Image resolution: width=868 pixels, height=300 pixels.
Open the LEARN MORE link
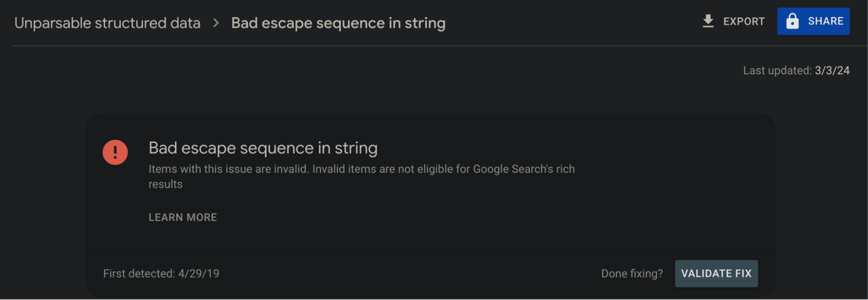tap(182, 218)
